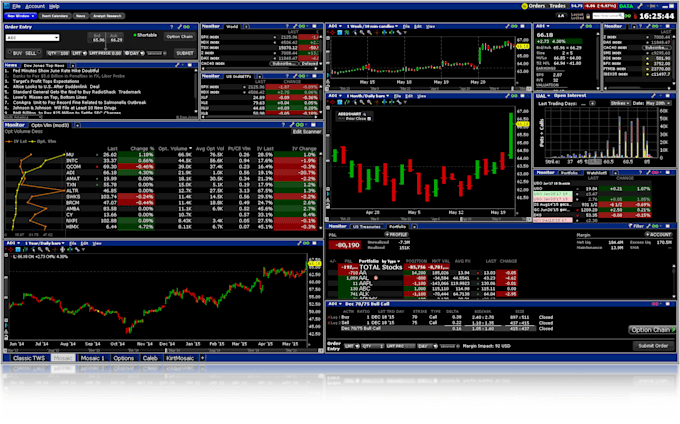Toggle the Prior Close checkbox on the monthly chart
The width and height of the screenshot is (680, 424).
pos(369,119)
